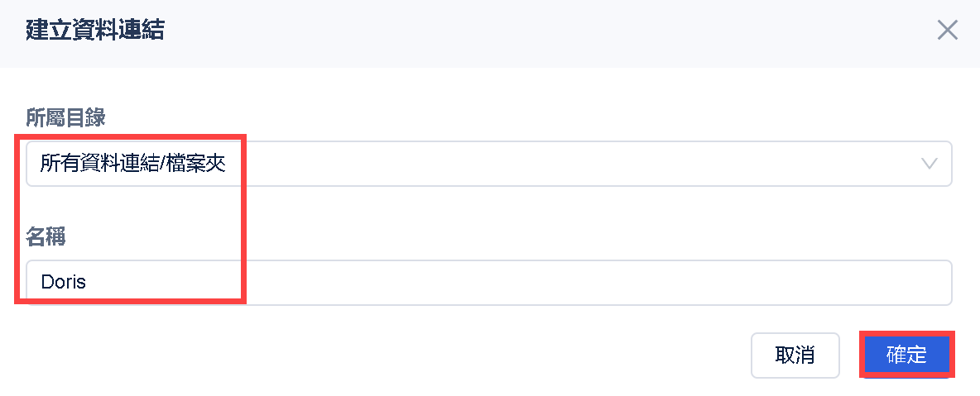Click the 建立資料連結 dialog title
The width and height of the screenshot is (980, 396).
94,31
